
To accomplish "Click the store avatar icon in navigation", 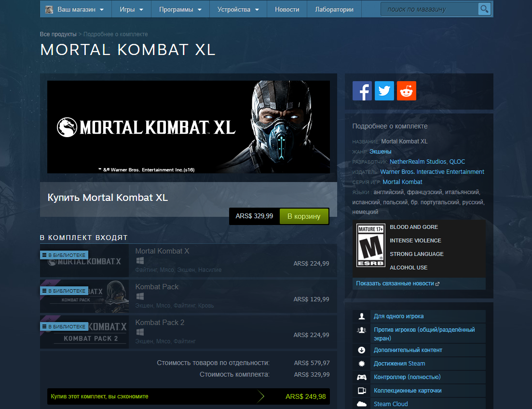I will (49, 10).
